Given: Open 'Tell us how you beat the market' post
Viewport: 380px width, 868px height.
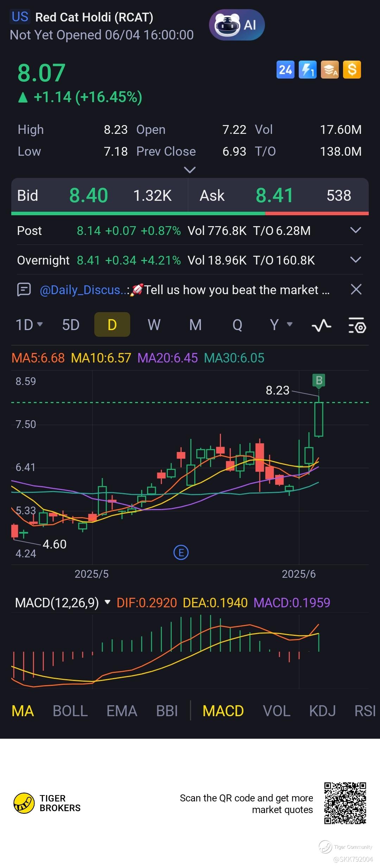Looking at the screenshot, I should point(237,290).
